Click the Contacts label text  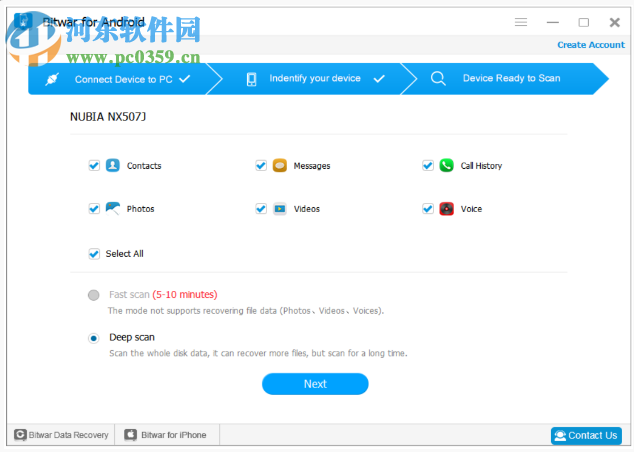pyautogui.click(x=144, y=166)
